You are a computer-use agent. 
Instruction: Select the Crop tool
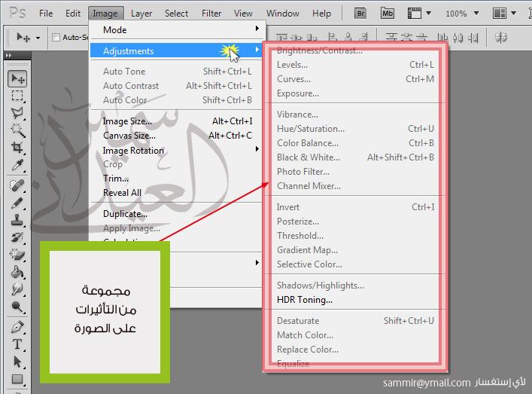point(17,148)
